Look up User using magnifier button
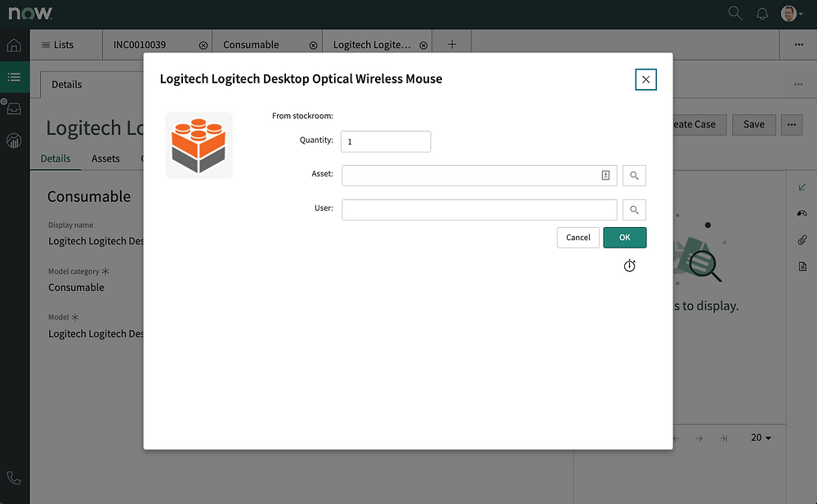The width and height of the screenshot is (817, 504). [634, 210]
